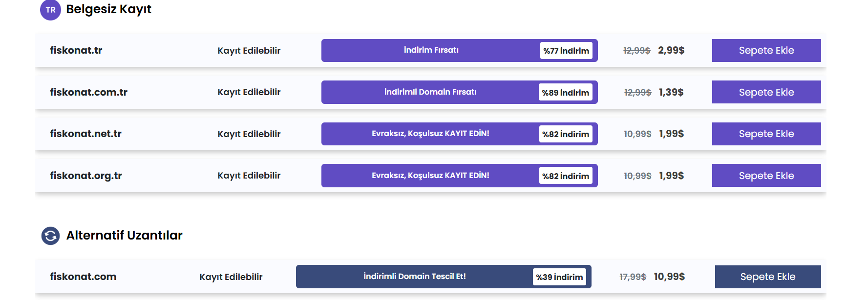
Task: Click the purple TR badge icon
Action: pyautogui.click(x=50, y=10)
